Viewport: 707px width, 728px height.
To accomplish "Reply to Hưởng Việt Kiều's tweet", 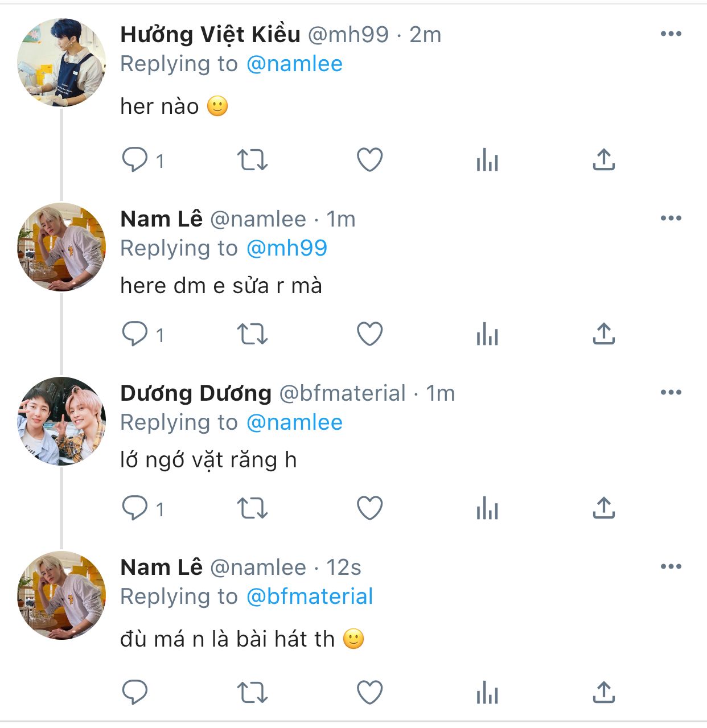I will pyautogui.click(x=135, y=160).
